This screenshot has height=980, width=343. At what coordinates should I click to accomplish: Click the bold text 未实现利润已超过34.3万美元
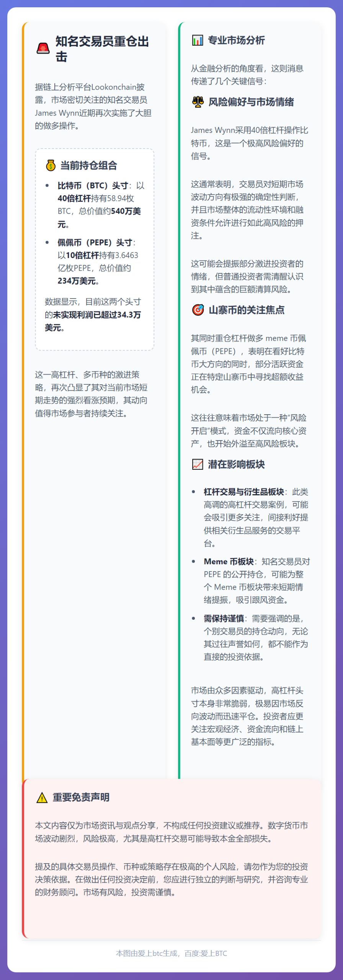pos(93,321)
